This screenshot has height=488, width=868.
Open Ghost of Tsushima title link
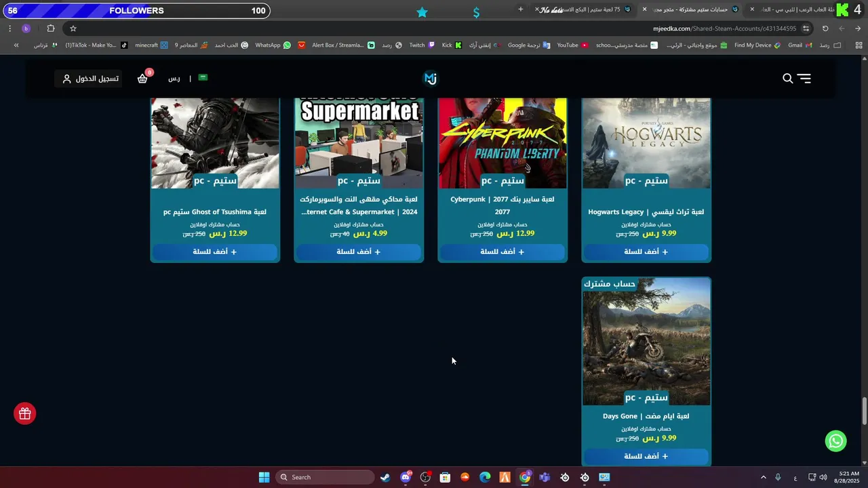click(215, 212)
